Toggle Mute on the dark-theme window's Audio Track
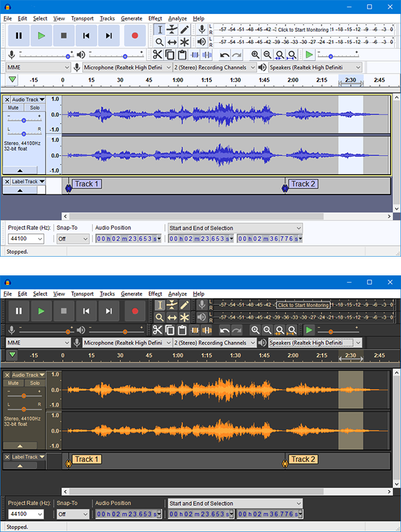The width and height of the screenshot is (401, 532). coord(13,383)
